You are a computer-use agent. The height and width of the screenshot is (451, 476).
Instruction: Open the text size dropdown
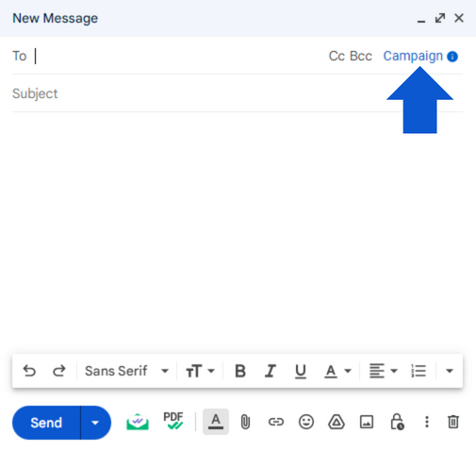point(200,371)
